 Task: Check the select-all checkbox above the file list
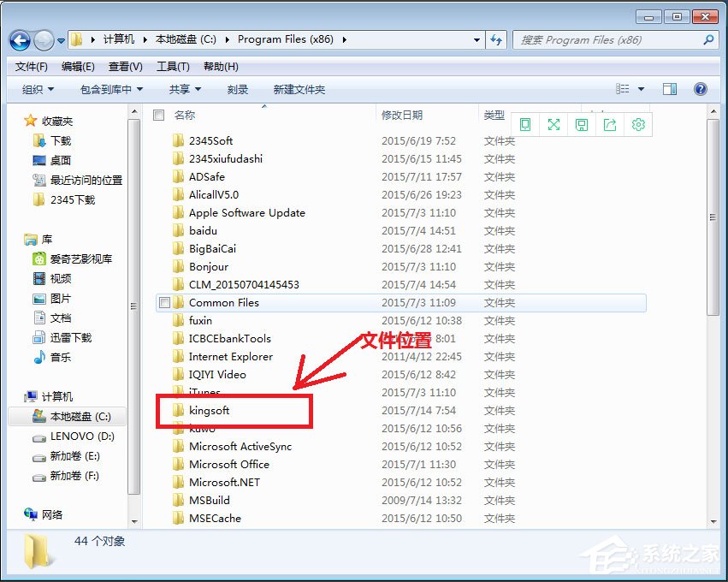point(158,114)
